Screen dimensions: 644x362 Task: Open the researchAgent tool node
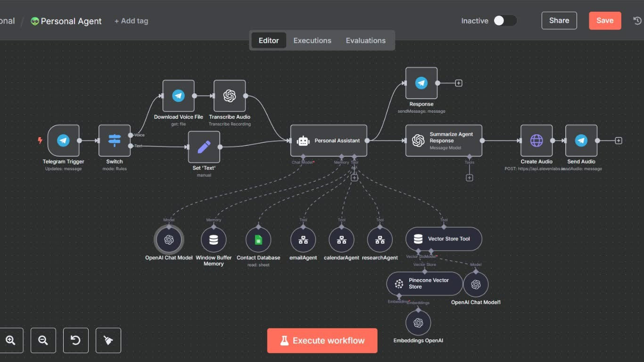click(x=380, y=239)
